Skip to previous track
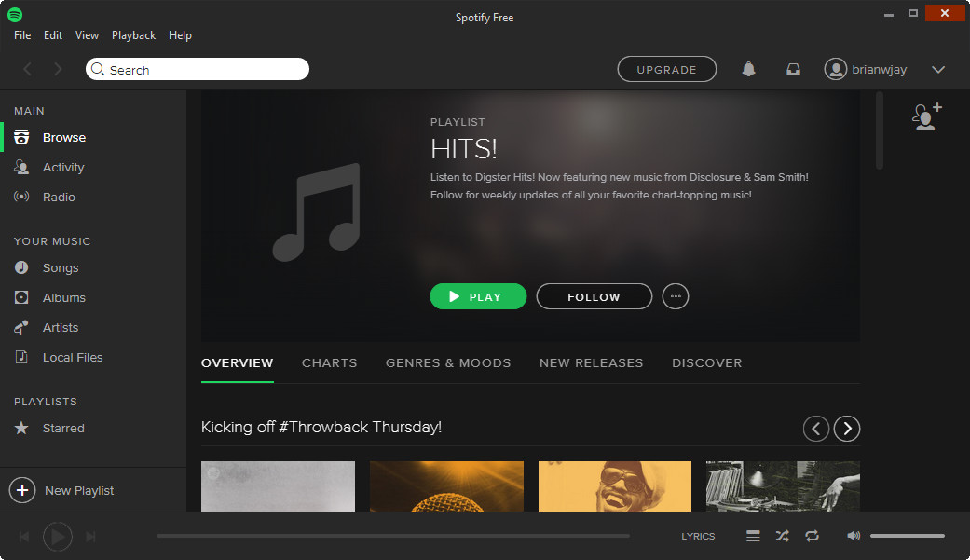The image size is (970, 560). tap(24, 537)
